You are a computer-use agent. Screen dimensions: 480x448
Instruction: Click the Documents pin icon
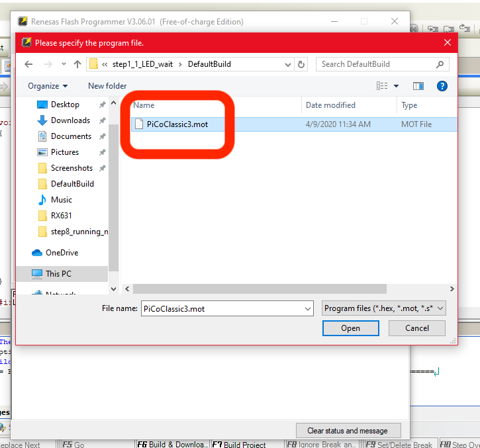(102, 136)
